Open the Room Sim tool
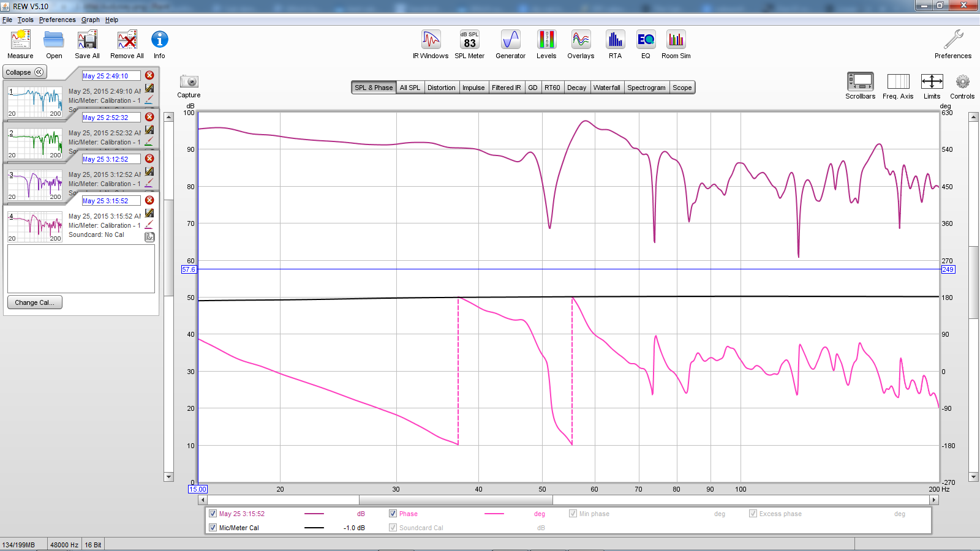 click(x=676, y=45)
